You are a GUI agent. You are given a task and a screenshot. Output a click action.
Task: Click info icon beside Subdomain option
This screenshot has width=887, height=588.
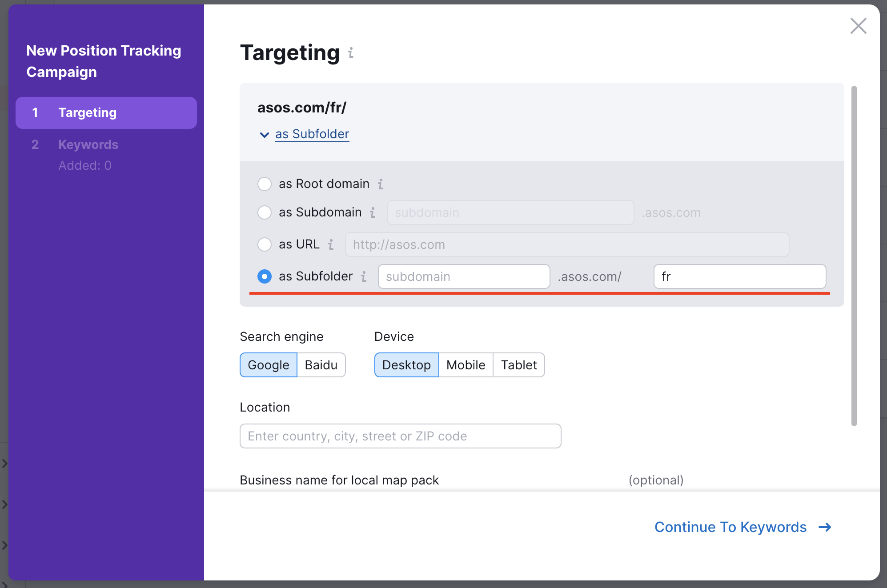(x=373, y=212)
